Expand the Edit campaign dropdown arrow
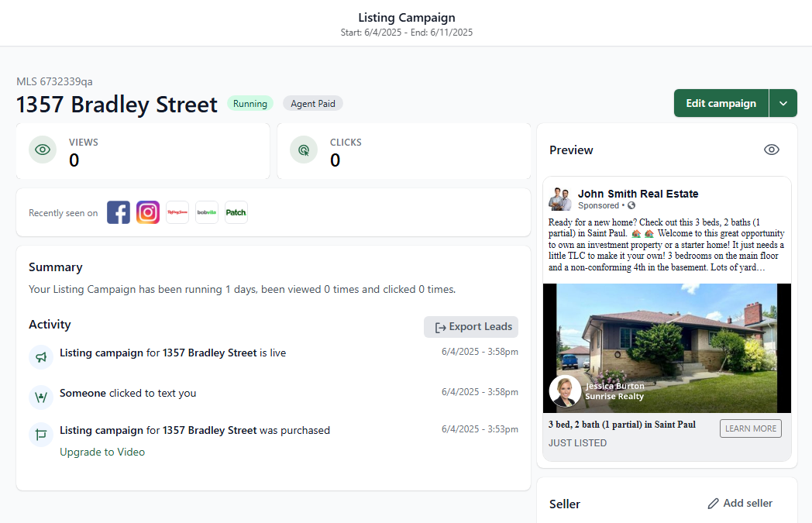 click(783, 102)
